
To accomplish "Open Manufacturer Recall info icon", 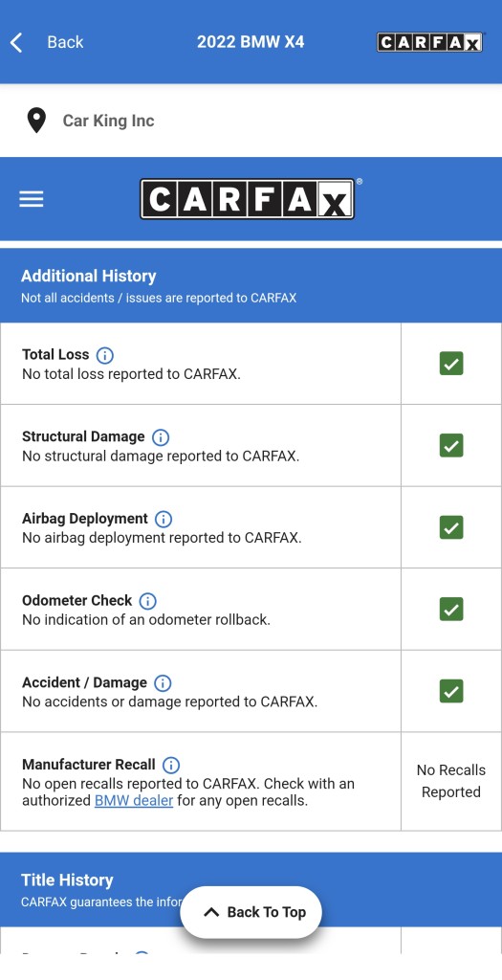I will [171, 765].
